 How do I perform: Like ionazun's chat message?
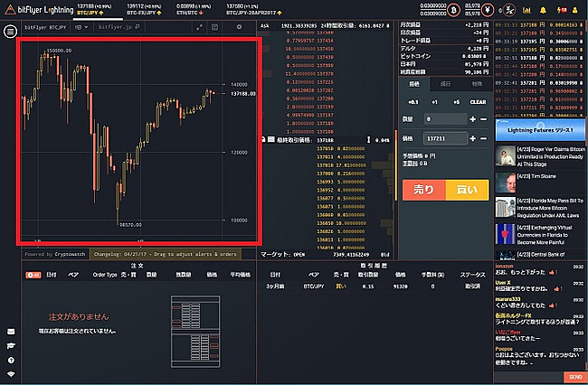tap(553, 272)
